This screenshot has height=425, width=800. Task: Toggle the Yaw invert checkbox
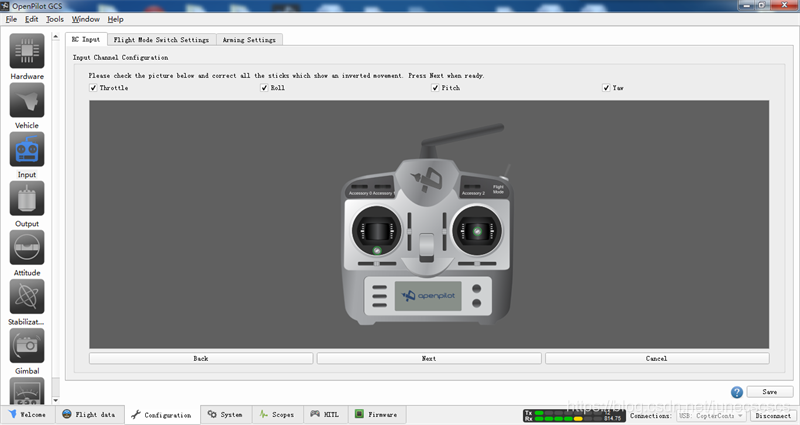[x=606, y=88]
